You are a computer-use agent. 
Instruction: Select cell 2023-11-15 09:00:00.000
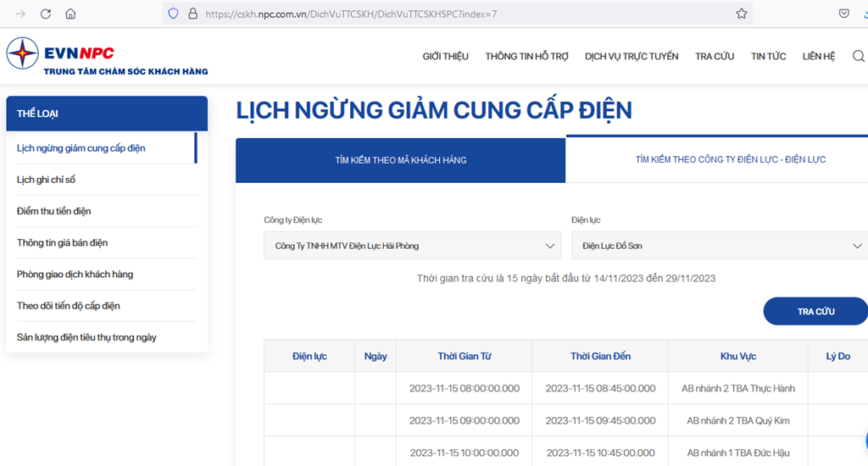point(465,420)
